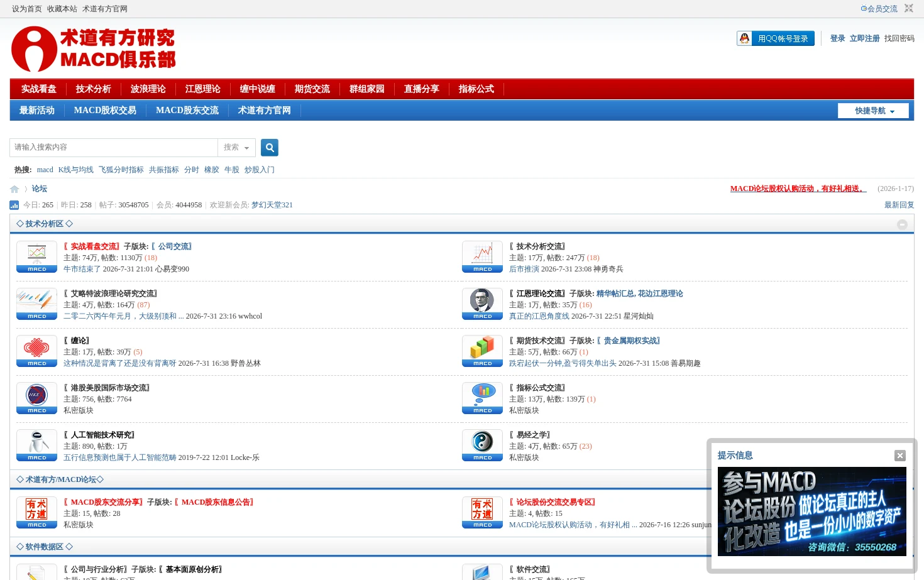
Task: Click 设为首页 in top bar
Action: (x=27, y=9)
